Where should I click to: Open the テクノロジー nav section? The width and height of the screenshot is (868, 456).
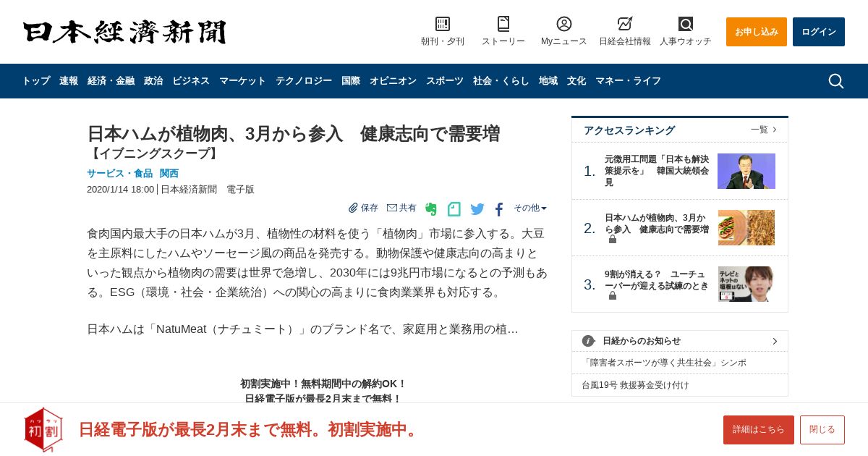tap(304, 81)
